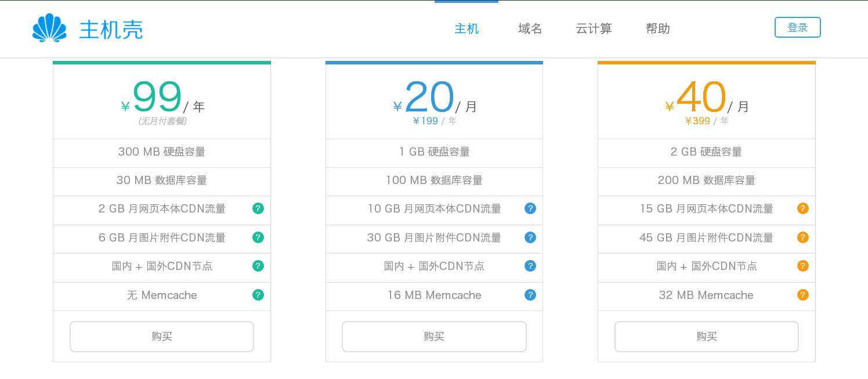
Task: Click the 主机壳 shell logo icon
Action: click(50, 28)
